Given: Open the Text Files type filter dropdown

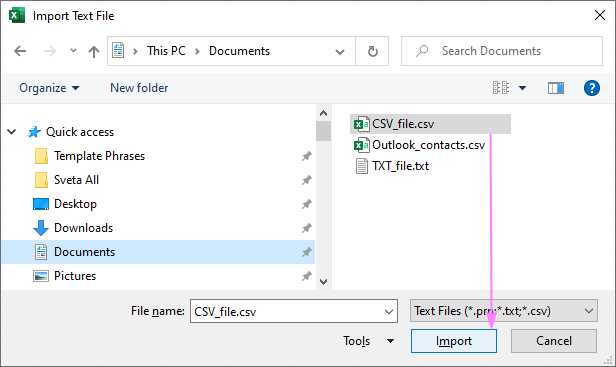Looking at the screenshot, I should pos(504,311).
